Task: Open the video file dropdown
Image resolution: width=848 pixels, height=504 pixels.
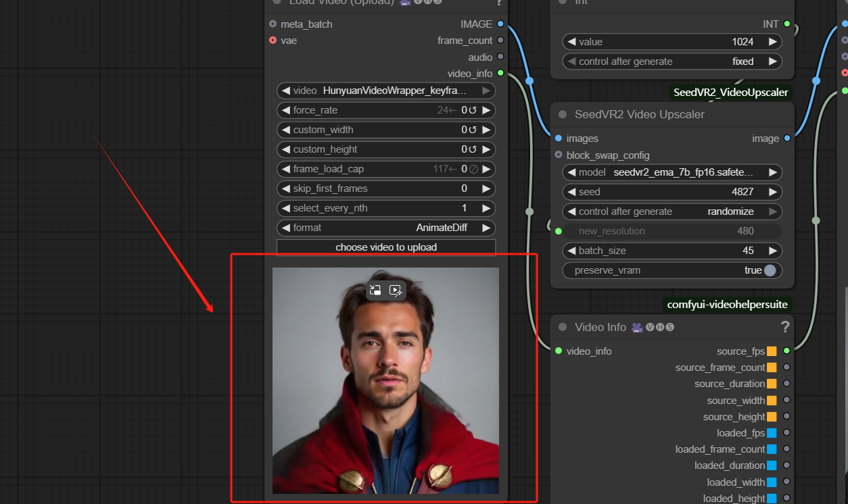Action: 386,91
